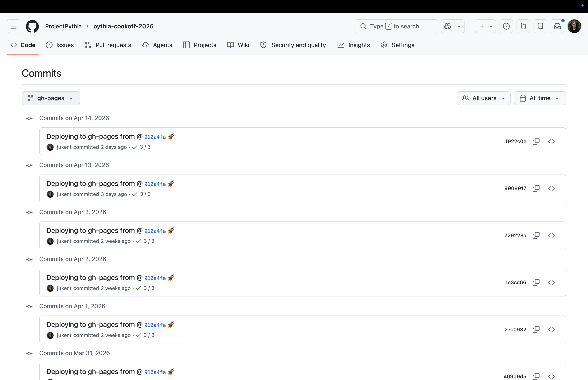Open Apr 14 commit message title
The image size is (588, 380).
[x=94, y=136]
